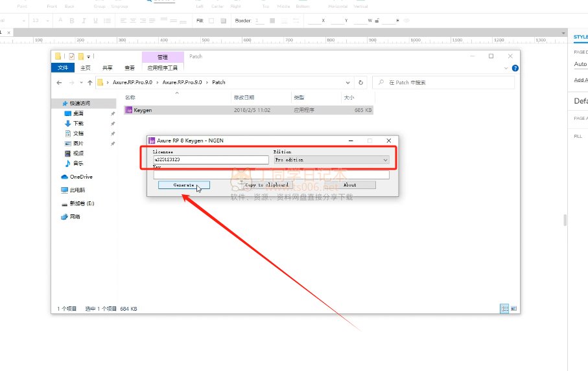The width and height of the screenshot is (588, 371).
Task: Click the About button
Action: [x=349, y=185]
